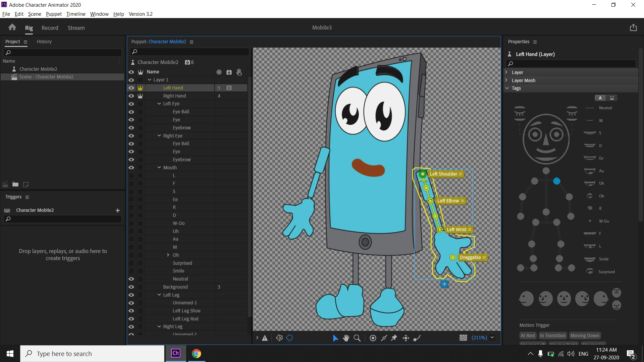This screenshot has height=362, width=644.
Task: Open the zoom percentage dropdown
Action: [492, 338]
